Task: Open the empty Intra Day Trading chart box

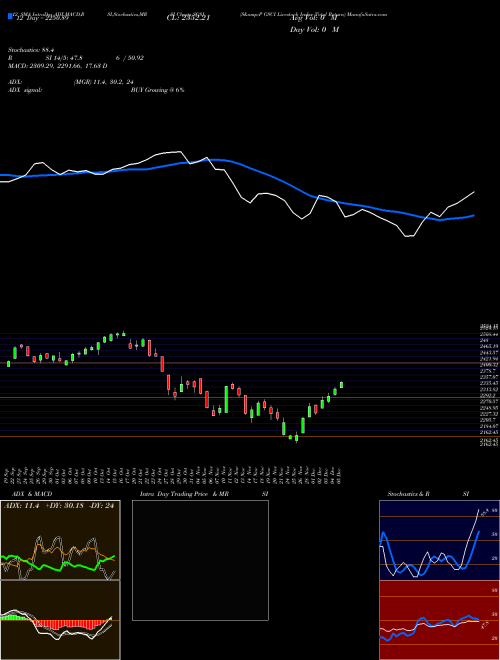Action: [200, 560]
